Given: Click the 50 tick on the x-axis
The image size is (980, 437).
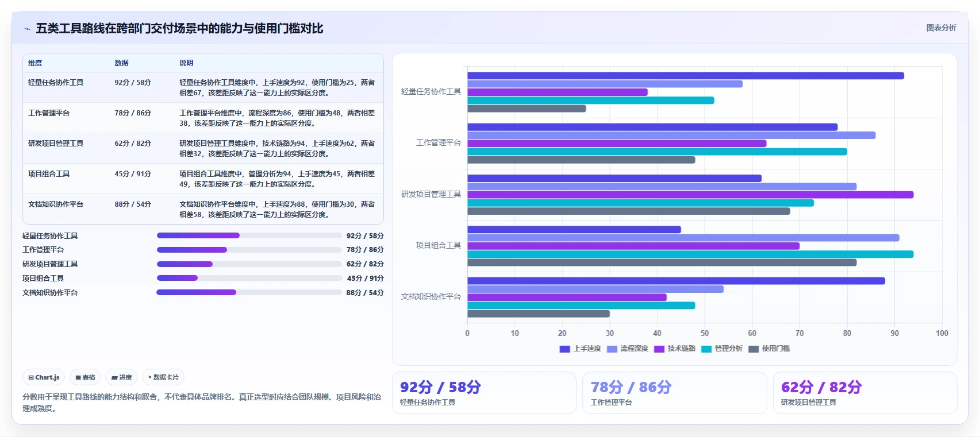Looking at the screenshot, I should 705,333.
